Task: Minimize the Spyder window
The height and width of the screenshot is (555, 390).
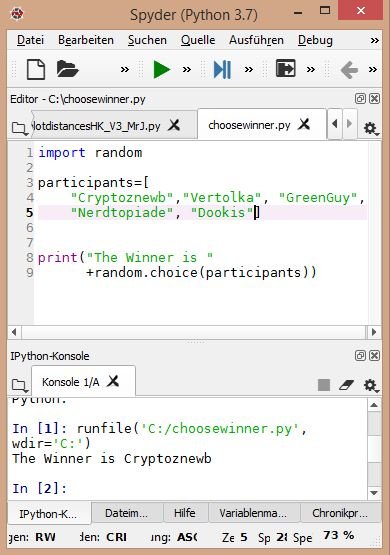Action: pos(298,13)
